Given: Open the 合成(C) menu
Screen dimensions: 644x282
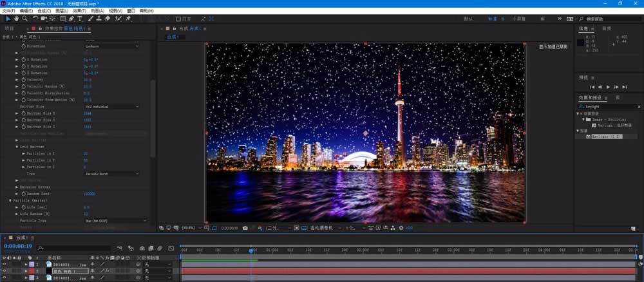Looking at the screenshot, I should pyautogui.click(x=44, y=11).
